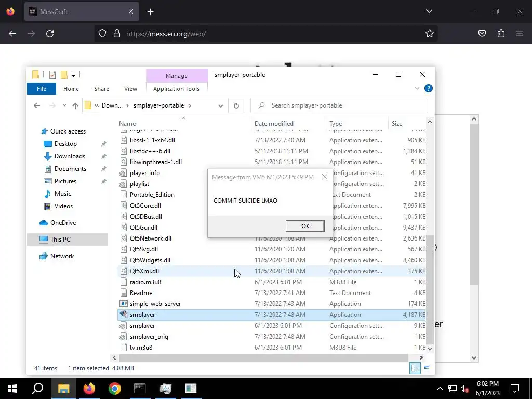532x399 pixels.
Task: Sort by Date modified column header
Action: 289,124
